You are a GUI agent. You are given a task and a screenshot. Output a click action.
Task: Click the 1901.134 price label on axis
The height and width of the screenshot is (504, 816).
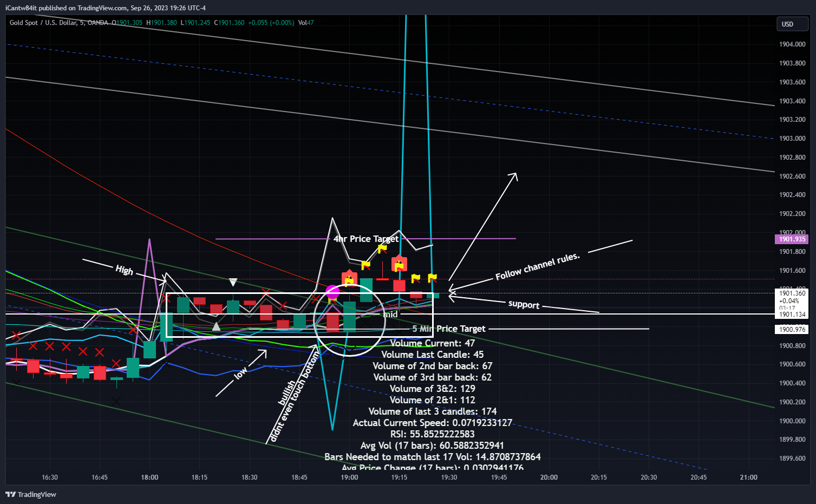(x=792, y=315)
